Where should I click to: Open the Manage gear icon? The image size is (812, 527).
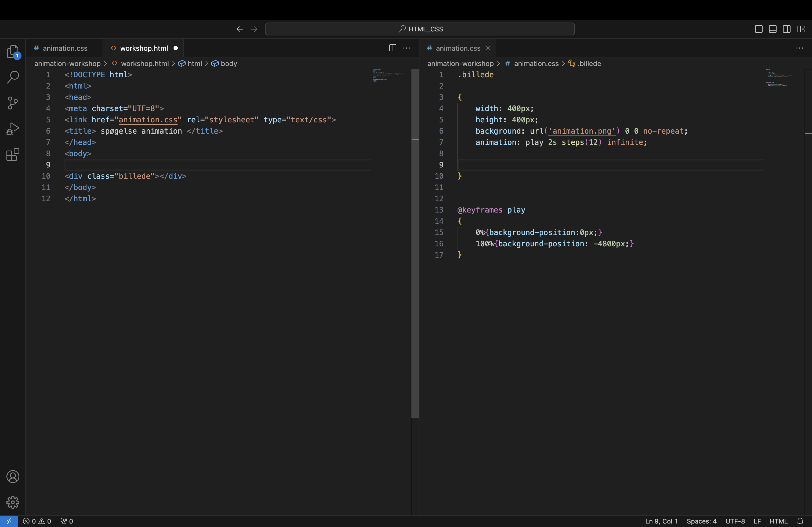pyautogui.click(x=13, y=502)
